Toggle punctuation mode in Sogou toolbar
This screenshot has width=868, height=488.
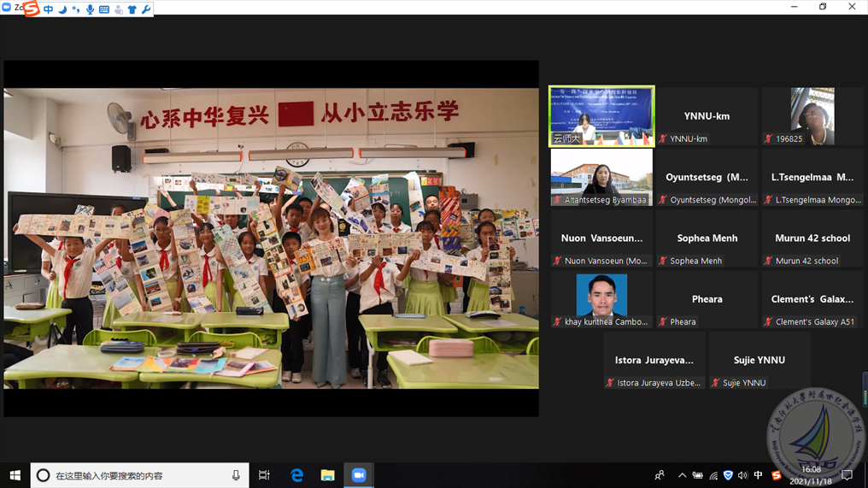76,9
